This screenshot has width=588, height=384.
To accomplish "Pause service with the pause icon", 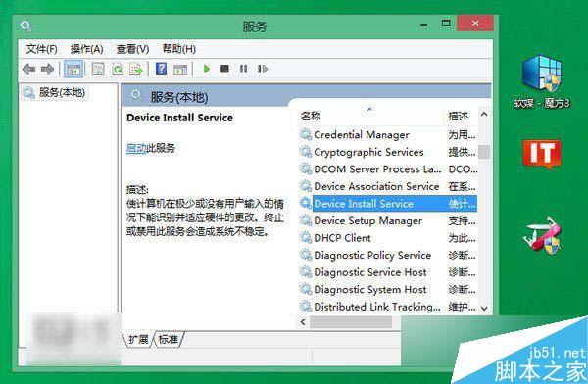I will pyautogui.click(x=243, y=69).
